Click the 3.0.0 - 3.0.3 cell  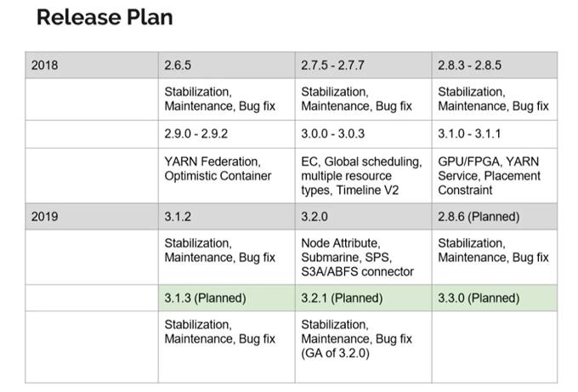[x=333, y=134]
